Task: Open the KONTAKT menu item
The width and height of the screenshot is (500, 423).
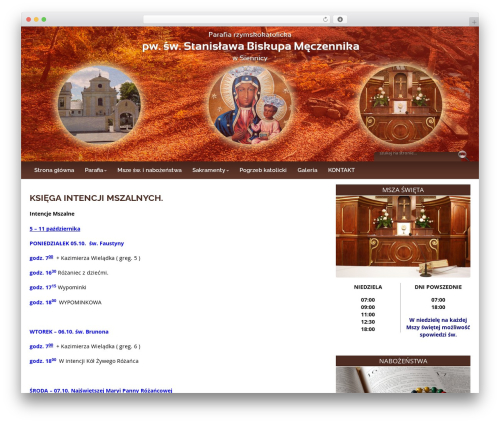Action: coord(341,170)
